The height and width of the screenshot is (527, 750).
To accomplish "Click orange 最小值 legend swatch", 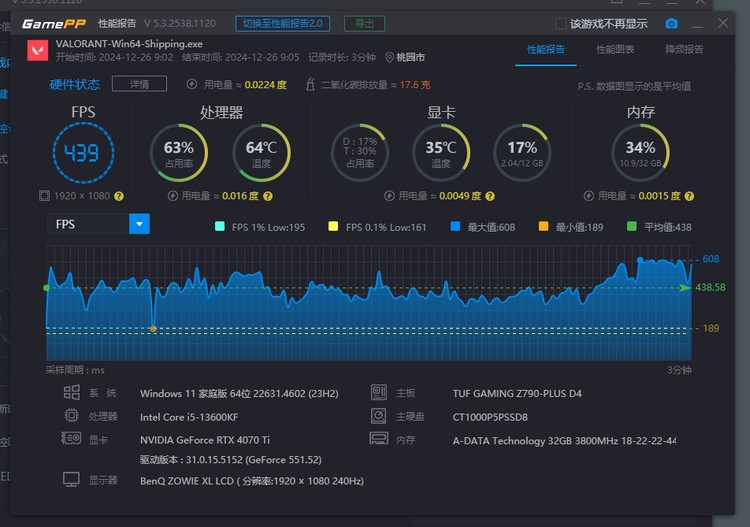I will (543, 226).
